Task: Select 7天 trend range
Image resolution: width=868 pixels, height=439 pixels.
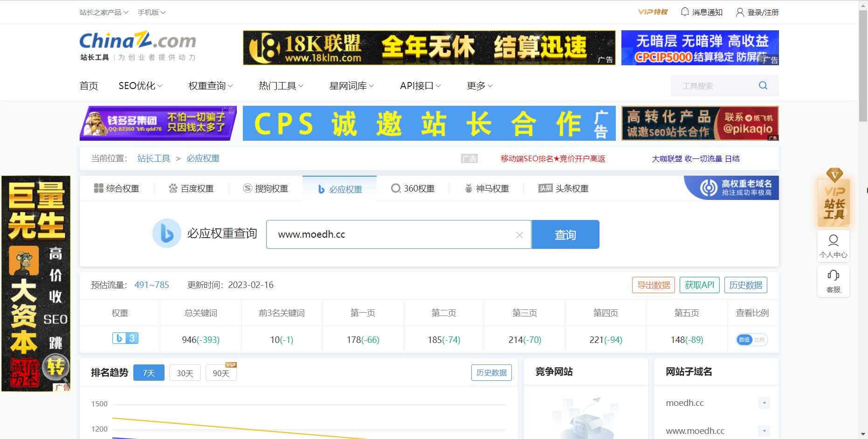Action: pyautogui.click(x=149, y=373)
